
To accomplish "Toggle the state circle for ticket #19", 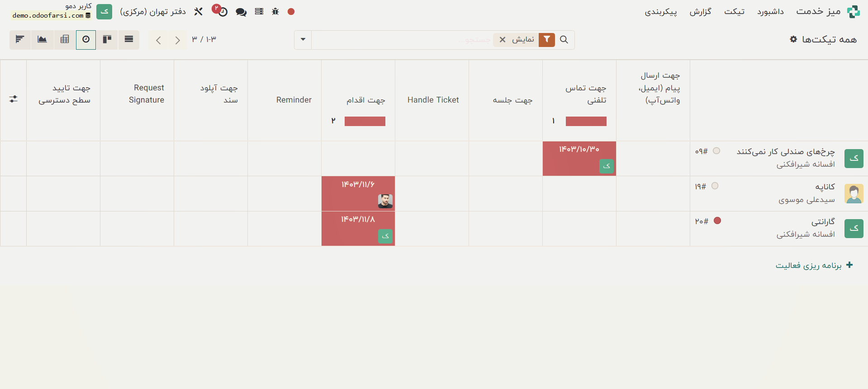I will point(715,186).
